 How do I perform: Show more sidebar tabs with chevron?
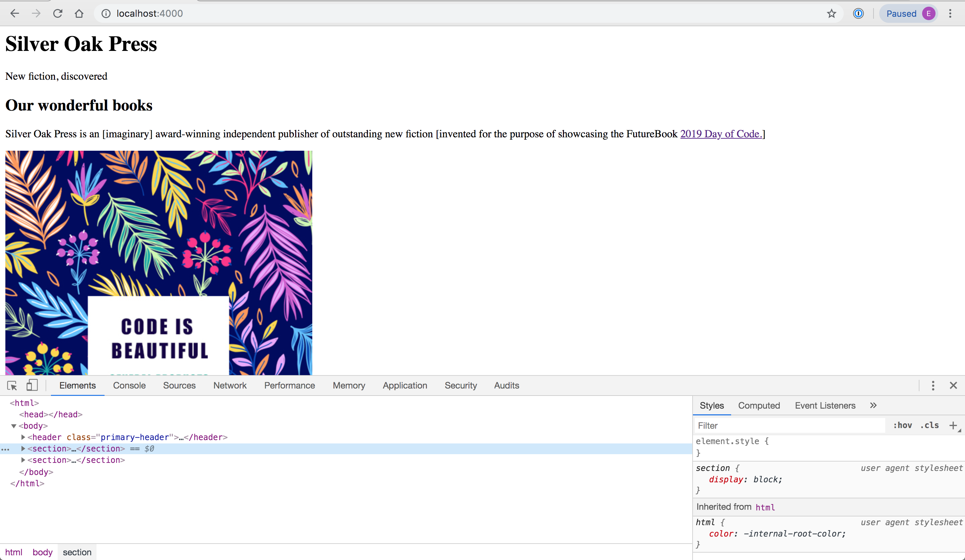873,405
